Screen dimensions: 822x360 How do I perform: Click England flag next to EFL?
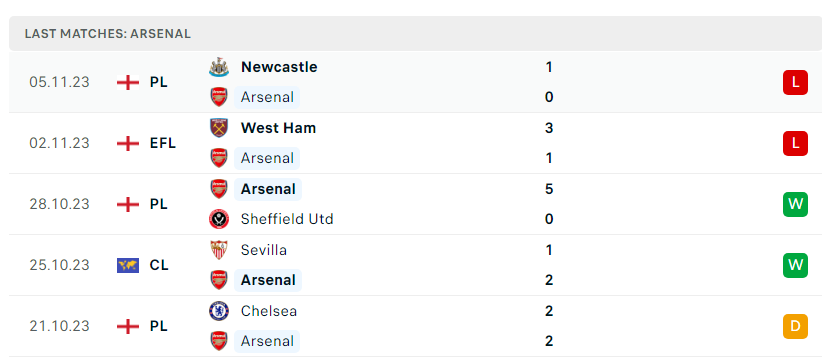tap(128, 143)
